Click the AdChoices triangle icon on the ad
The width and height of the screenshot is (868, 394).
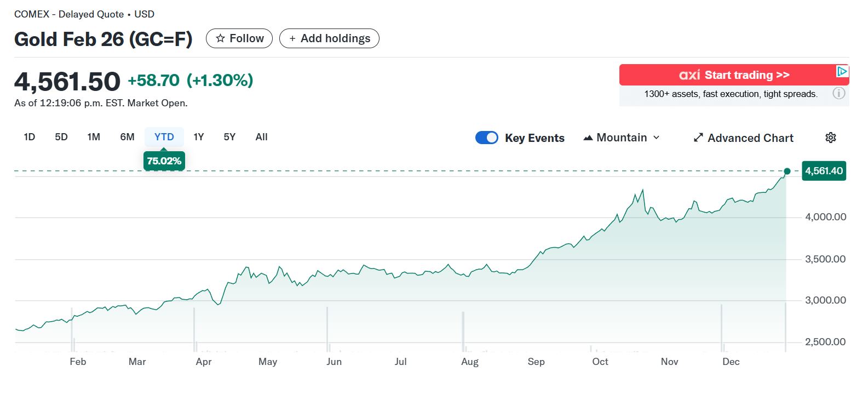click(x=842, y=71)
